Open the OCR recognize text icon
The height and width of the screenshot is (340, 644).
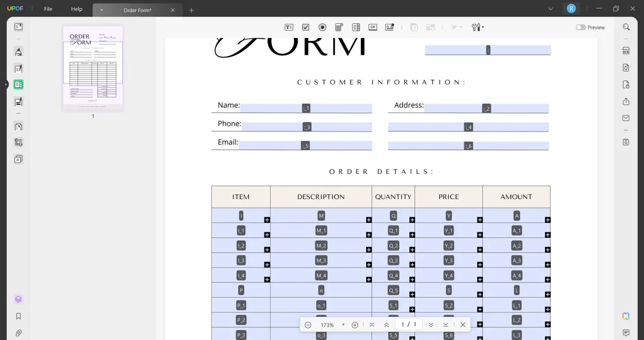[x=626, y=51]
